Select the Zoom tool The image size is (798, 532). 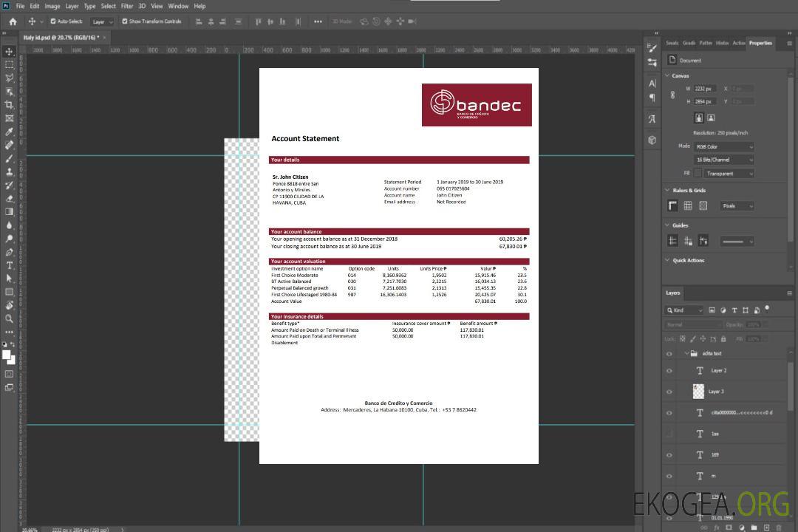point(9,318)
